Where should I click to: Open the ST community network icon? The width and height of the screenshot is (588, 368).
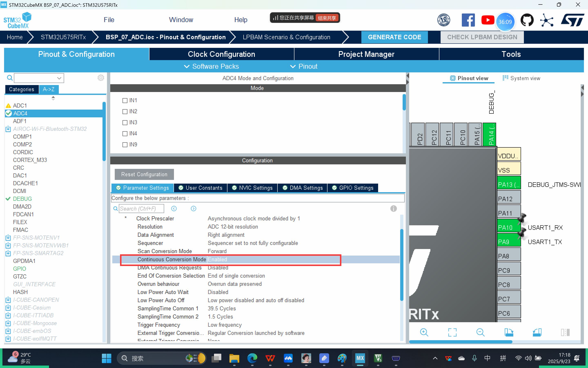(x=547, y=20)
